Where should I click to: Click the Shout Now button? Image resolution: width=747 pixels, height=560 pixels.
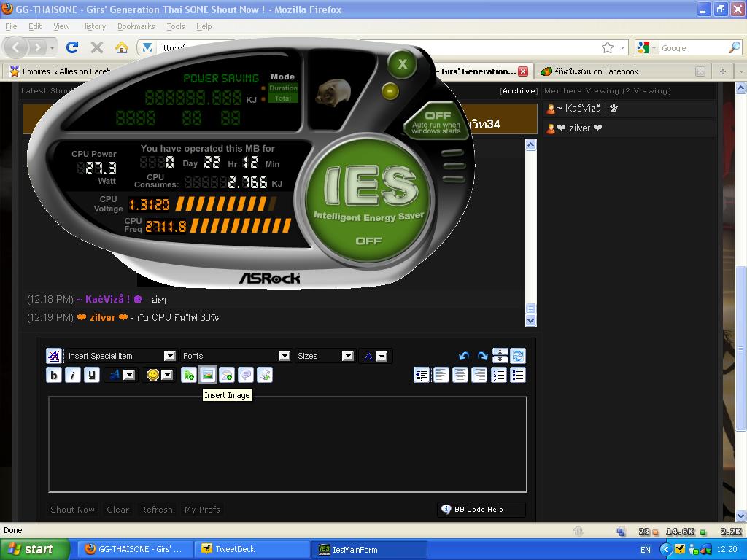pyautogui.click(x=72, y=510)
